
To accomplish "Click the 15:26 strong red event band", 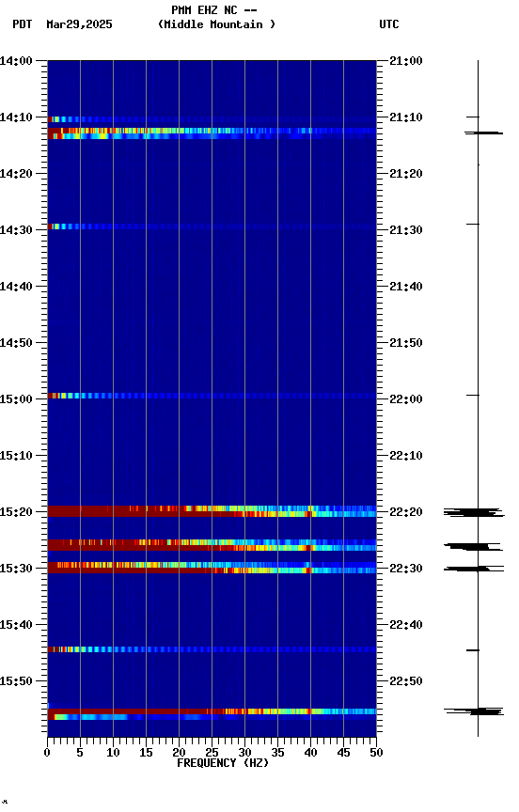I will pos(212,545).
